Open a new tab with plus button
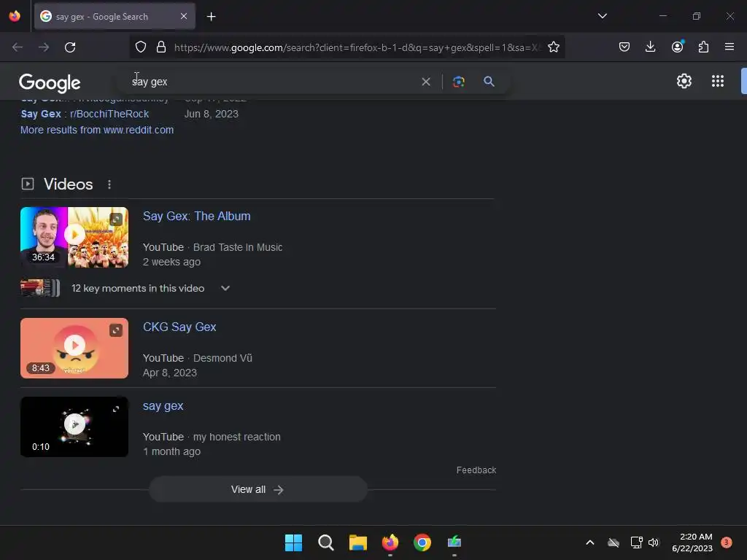 coord(211,17)
